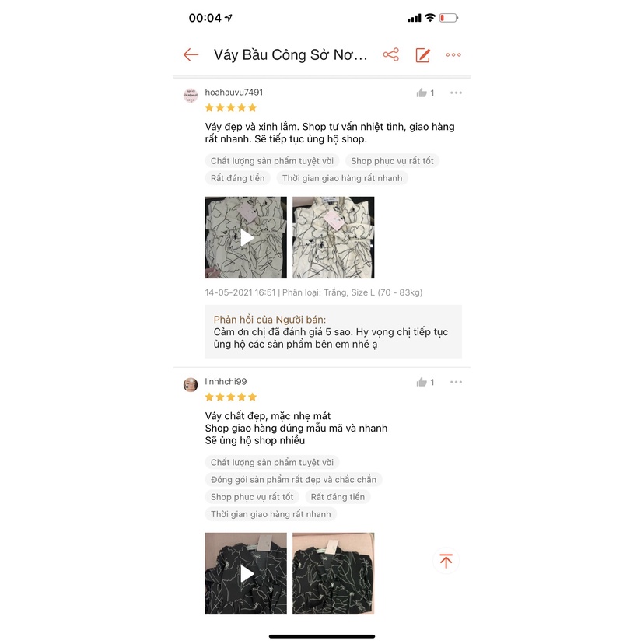
Task: Like linhhchi99's review with thumbs up
Action: coord(422,383)
